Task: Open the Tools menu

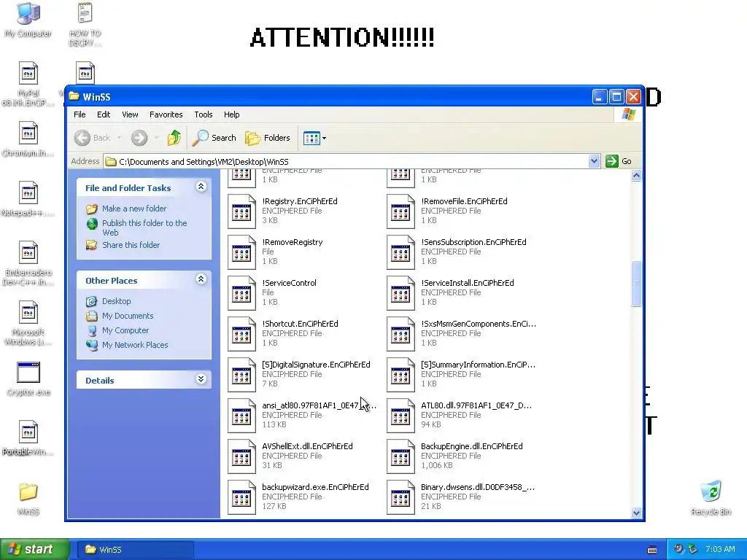Action: pyautogui.click(x=203, y=114)
